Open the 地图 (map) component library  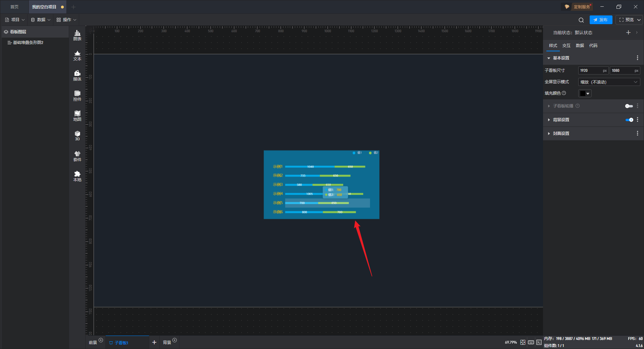77,116
